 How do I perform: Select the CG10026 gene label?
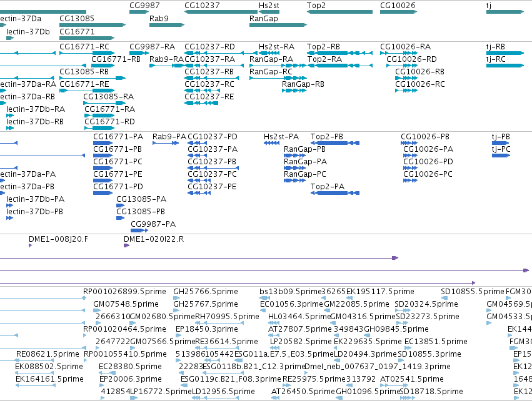pyautogui.click(x=398, y=6)
